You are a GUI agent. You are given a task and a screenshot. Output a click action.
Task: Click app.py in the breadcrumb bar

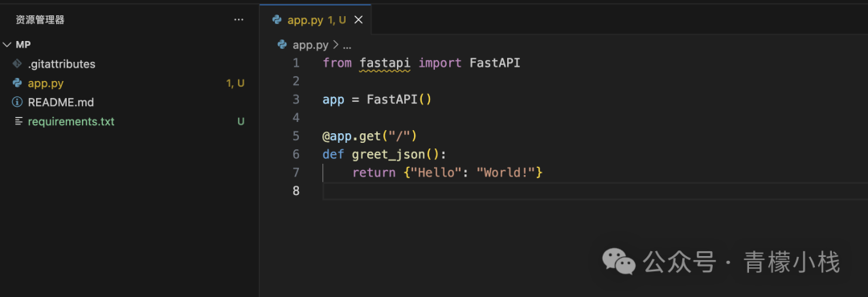coord(310,45)
